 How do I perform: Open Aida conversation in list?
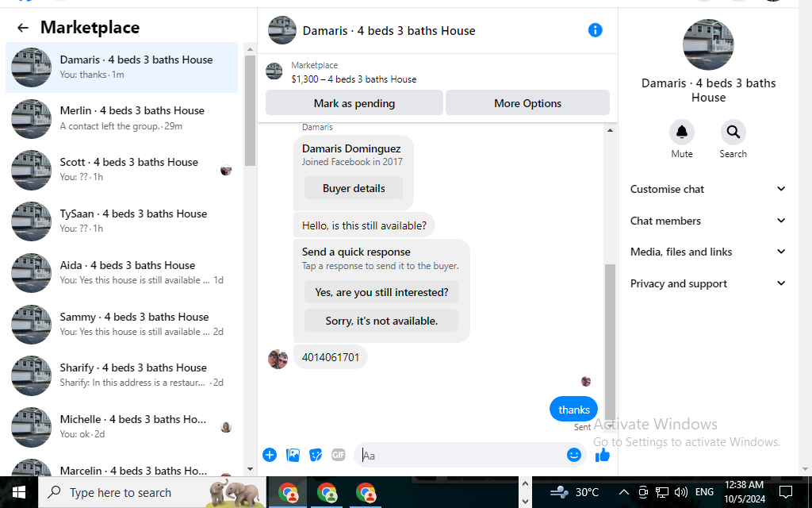point(121,273)
